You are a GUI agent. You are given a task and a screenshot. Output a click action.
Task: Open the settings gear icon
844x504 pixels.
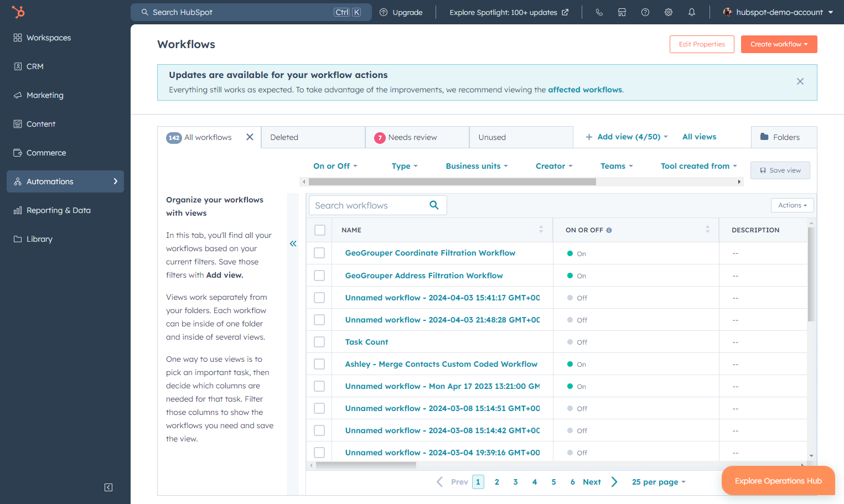coord(669,12)
